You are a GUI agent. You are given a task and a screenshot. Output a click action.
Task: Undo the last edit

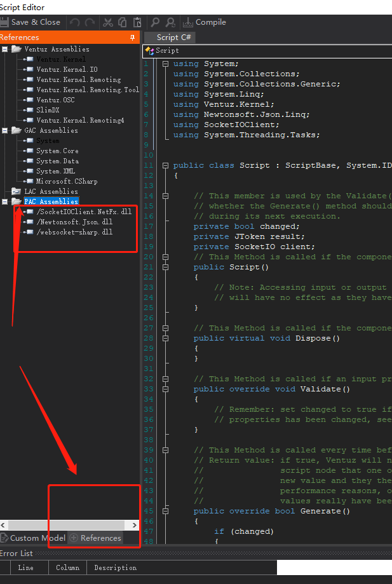(74, 22)
